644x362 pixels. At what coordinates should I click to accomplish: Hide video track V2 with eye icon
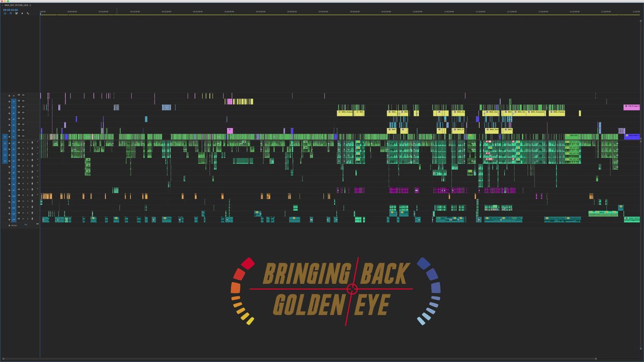pos(23,130)
